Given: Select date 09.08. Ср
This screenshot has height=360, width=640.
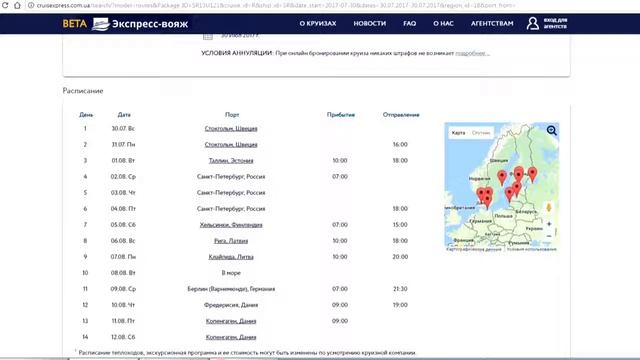Looking at the screenshot, I should [x=123, y=289].
